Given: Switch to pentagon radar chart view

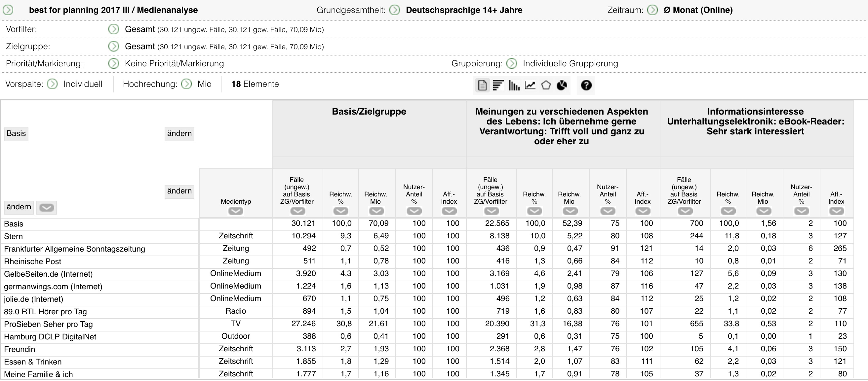Looking at the screenshot, I should [x=546, y=85].
